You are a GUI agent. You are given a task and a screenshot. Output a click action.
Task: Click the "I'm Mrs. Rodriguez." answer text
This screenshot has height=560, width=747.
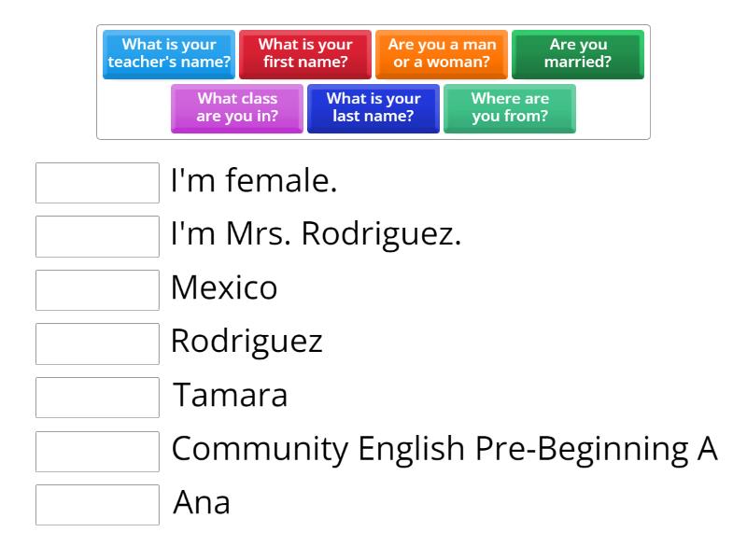click(x=316, y=235)
